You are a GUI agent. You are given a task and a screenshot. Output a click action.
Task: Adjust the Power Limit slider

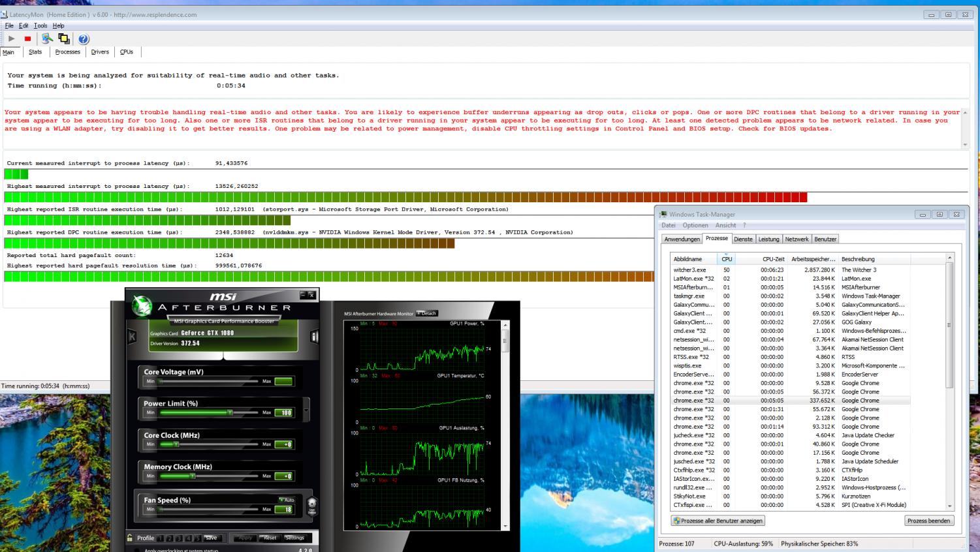click(208, 413)
